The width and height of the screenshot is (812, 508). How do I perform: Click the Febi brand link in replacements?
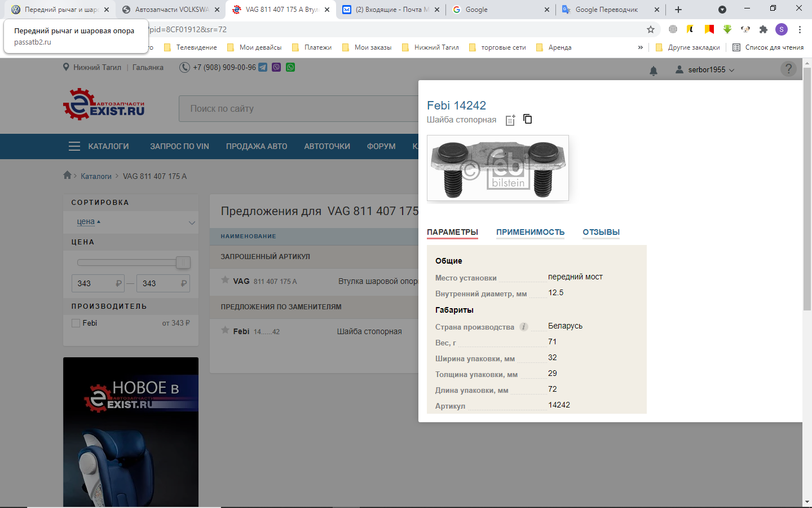point(241,331)
